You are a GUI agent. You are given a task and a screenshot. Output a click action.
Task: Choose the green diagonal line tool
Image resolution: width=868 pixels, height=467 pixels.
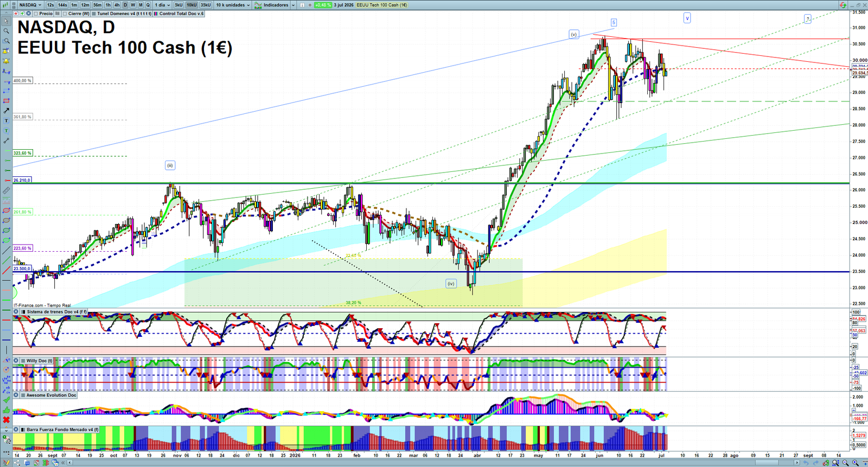7,260
